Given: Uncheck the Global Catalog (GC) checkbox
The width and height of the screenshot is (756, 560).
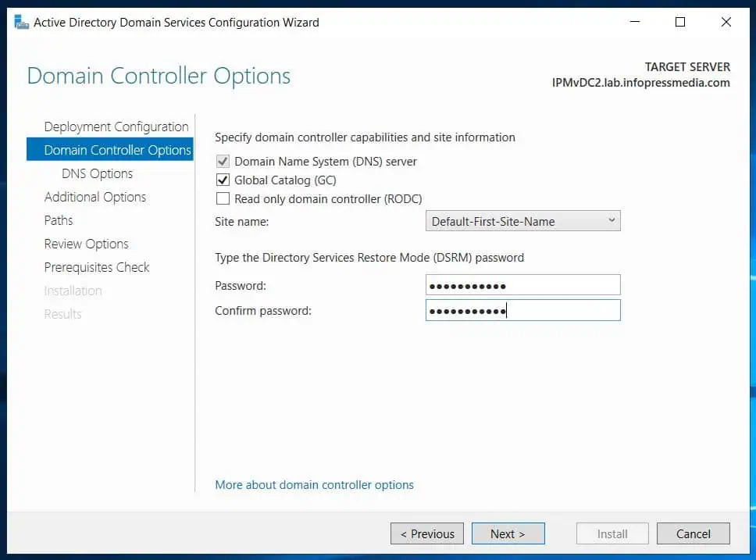Looking at the screenshot, I should click(223, 180).
